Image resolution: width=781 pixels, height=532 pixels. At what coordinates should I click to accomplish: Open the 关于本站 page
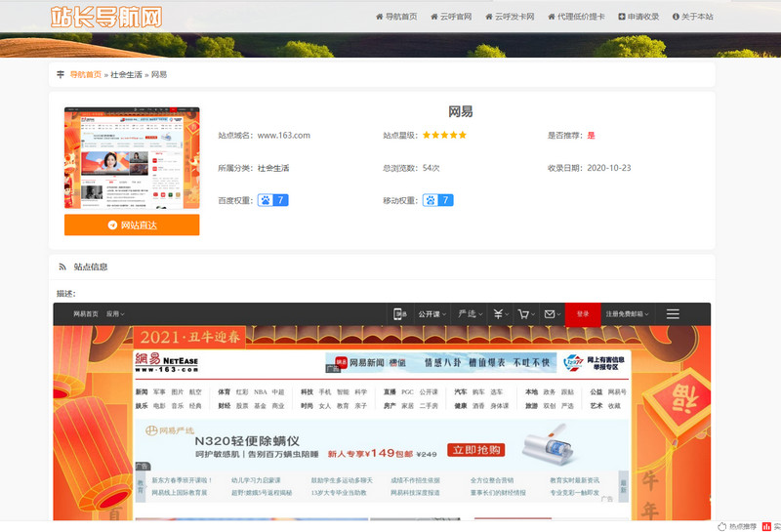click(x=693, y=17)
